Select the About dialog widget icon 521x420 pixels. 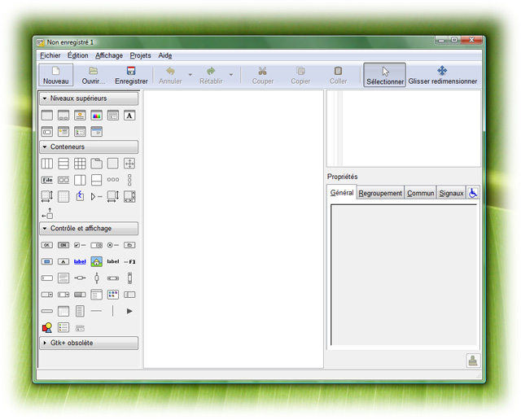click(x=80, y=116)
